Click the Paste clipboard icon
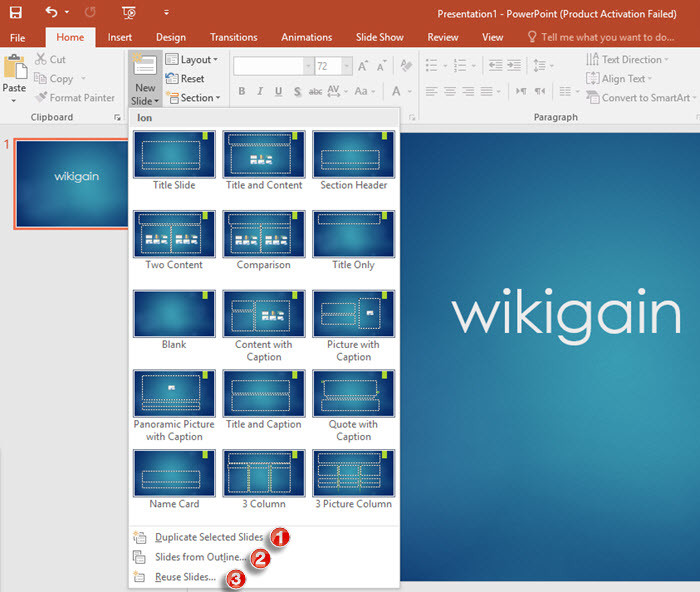Viewport: 700px width, 592px height. pos(15,67)
